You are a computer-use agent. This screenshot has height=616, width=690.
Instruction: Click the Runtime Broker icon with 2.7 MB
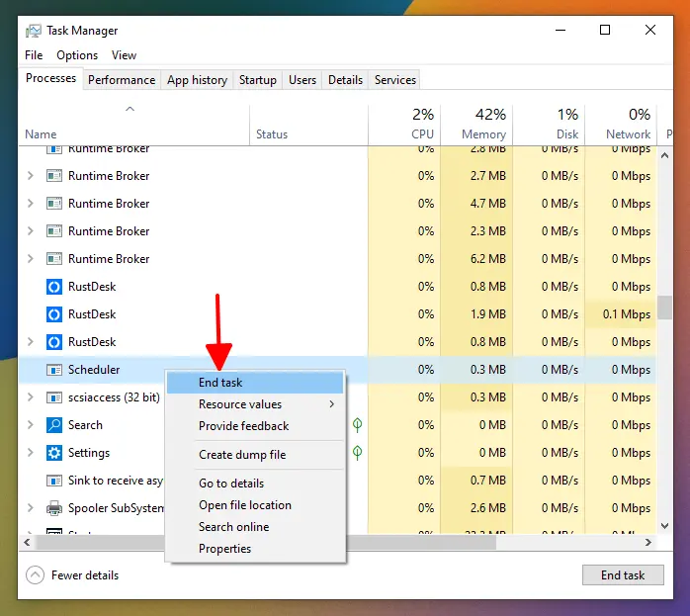click(x=54, y=176)
